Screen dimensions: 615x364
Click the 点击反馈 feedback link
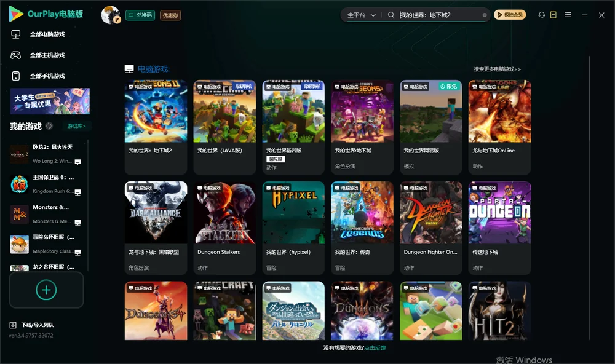[x=375, y=348]
